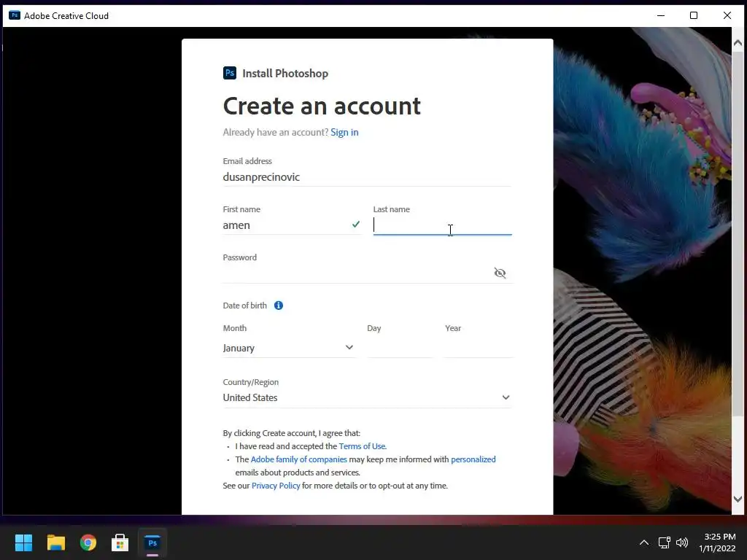
Task: Show hidden system tray icons
Action: pyautogui.click(x=643, y=542)
